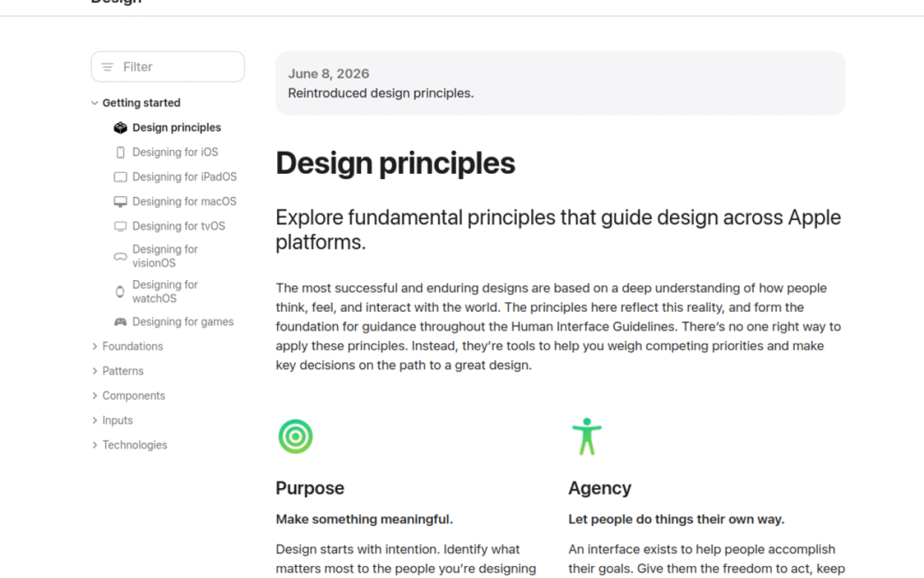The width and height of the screenshot is (924, 578).
Task: Click the Agency section heading
Action: 600,488
